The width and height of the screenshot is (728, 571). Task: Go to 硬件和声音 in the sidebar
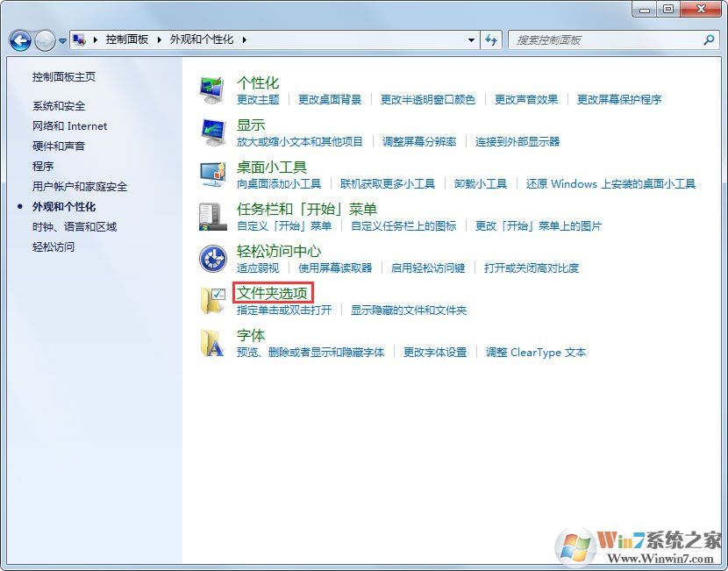(x=57, y=146)
